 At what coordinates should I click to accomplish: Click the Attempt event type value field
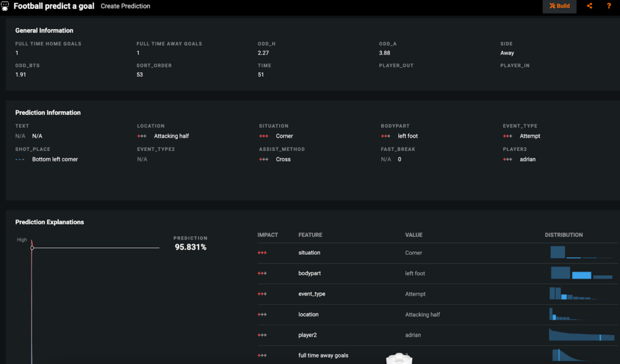[530, 136]
